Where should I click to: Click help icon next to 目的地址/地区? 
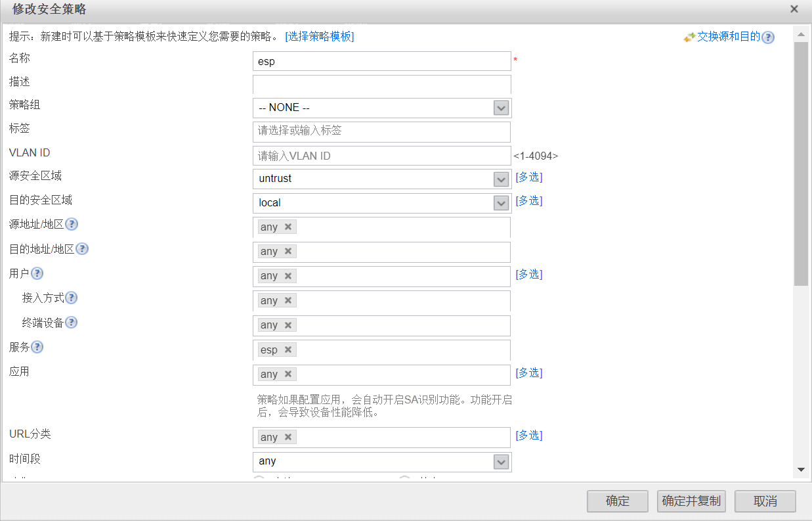[x=82, y=249]
